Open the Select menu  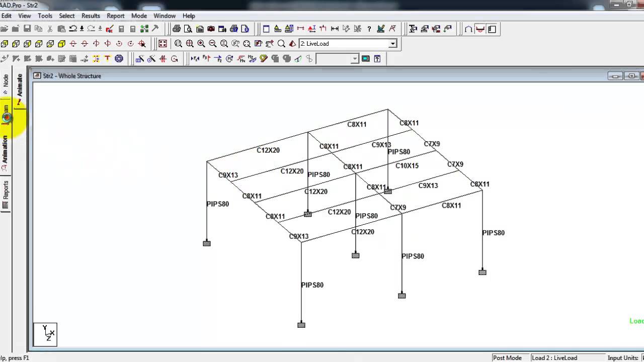pyautogui.click(x=66, y=16)
